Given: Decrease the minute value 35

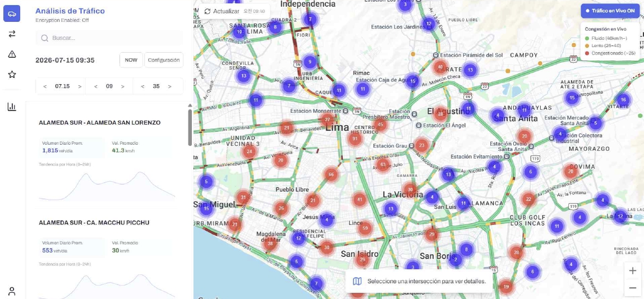Looking at the screenshot, I should [x=142, y=86].
